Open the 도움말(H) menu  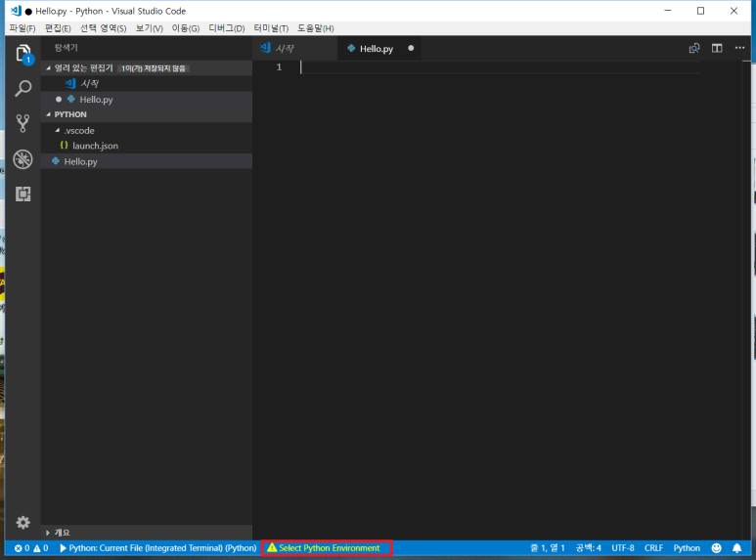click(315, 28)
